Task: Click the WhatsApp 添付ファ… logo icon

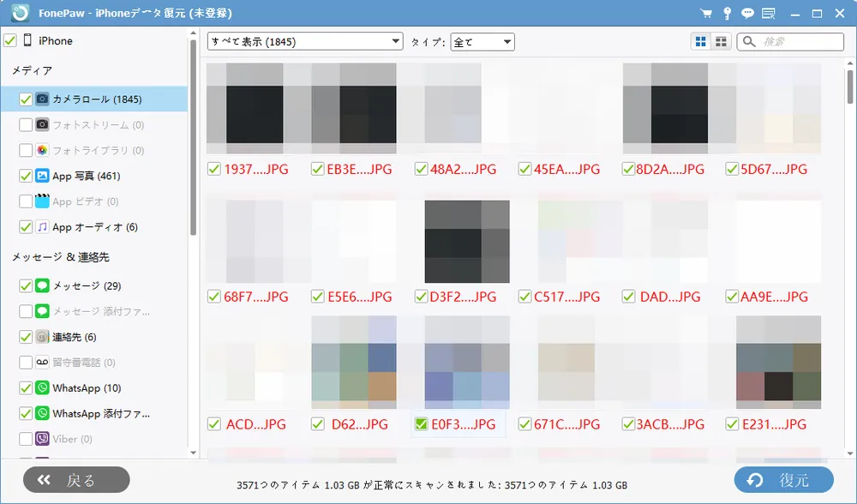Action: coord(42,413)
